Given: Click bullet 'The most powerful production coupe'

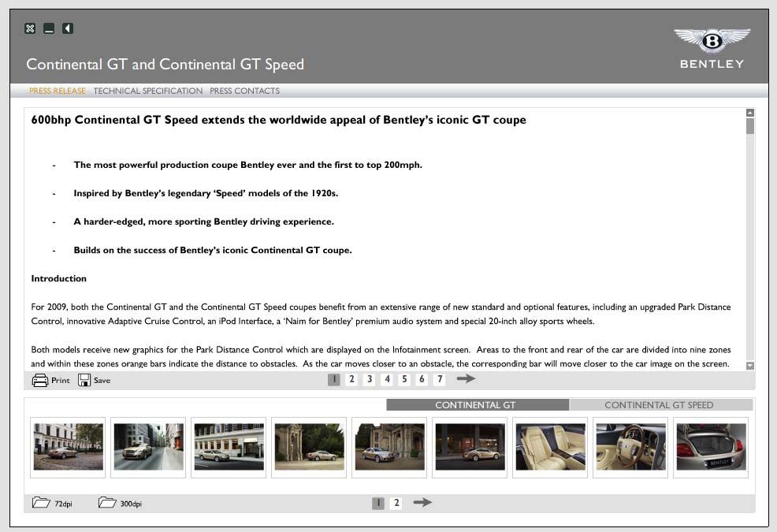Looking at the screenshot, I should pyautogui.click(x=247, y=165).
